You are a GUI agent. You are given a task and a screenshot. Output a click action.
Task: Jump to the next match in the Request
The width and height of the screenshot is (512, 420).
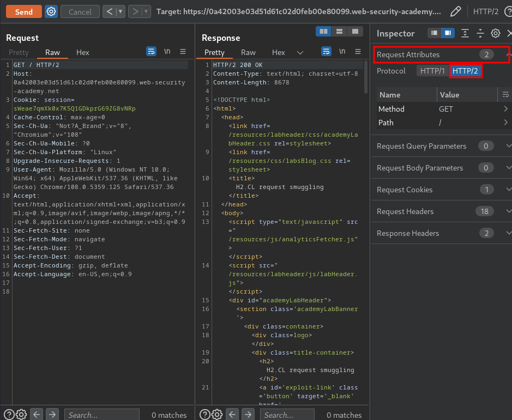(x=52, y=415)
